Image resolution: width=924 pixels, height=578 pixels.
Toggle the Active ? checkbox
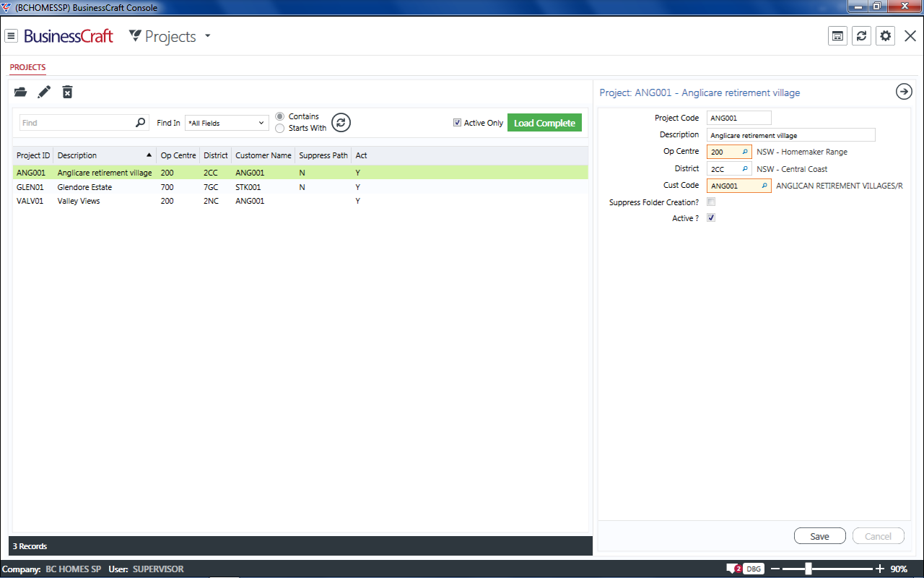click(711, 218)
